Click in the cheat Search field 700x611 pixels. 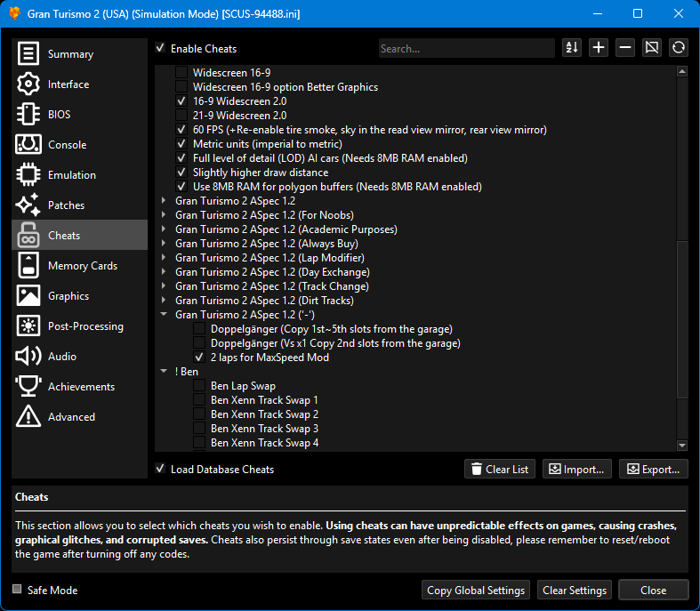(x=466, y=49)
